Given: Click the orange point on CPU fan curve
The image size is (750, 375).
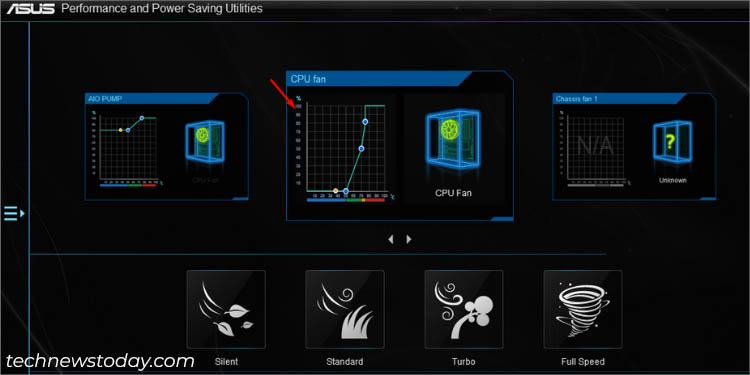Looking at the screenshot, I should (336, 191).
